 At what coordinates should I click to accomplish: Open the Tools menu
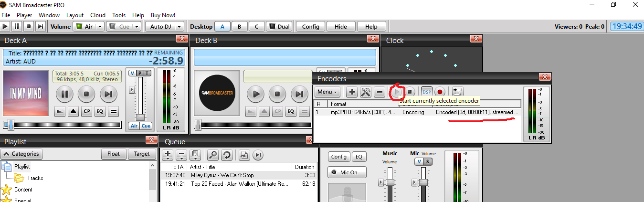click(119, 15)
